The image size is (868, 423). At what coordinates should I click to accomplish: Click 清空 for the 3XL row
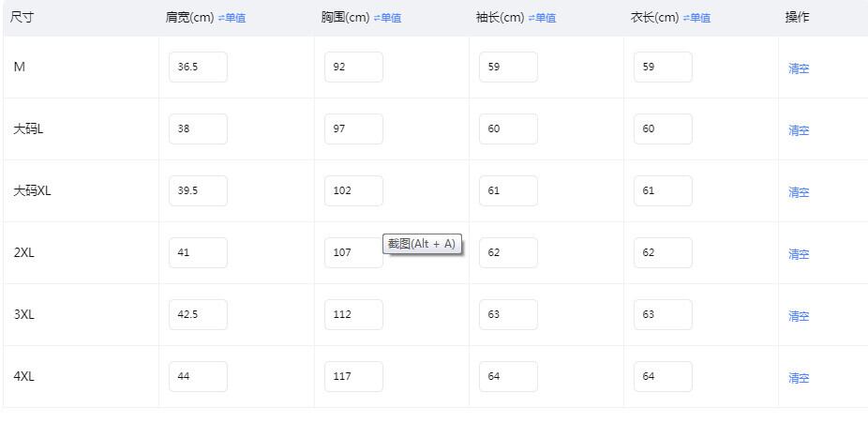(799, 316)
